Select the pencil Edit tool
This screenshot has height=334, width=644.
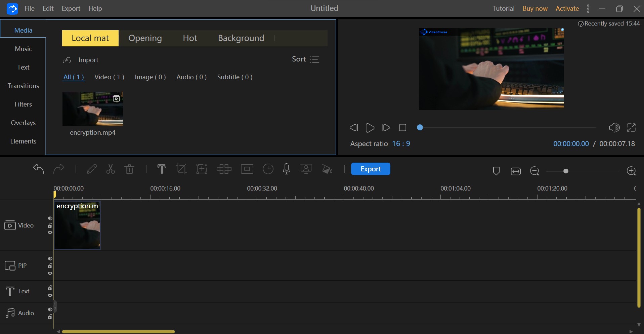92,169
